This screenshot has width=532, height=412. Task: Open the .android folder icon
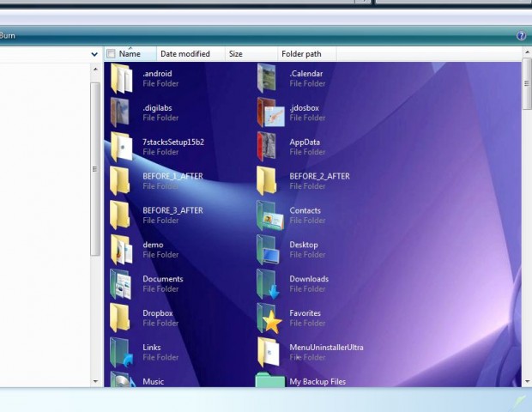[121, 78]
